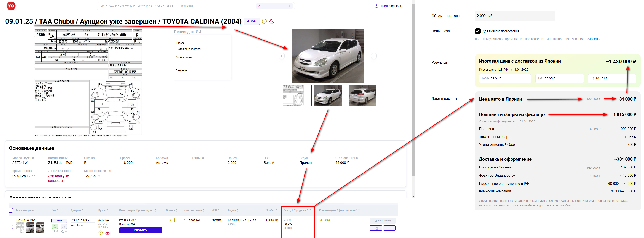Open the АТБ bank dropdown
Screen dimensions: 644x238
274,6
